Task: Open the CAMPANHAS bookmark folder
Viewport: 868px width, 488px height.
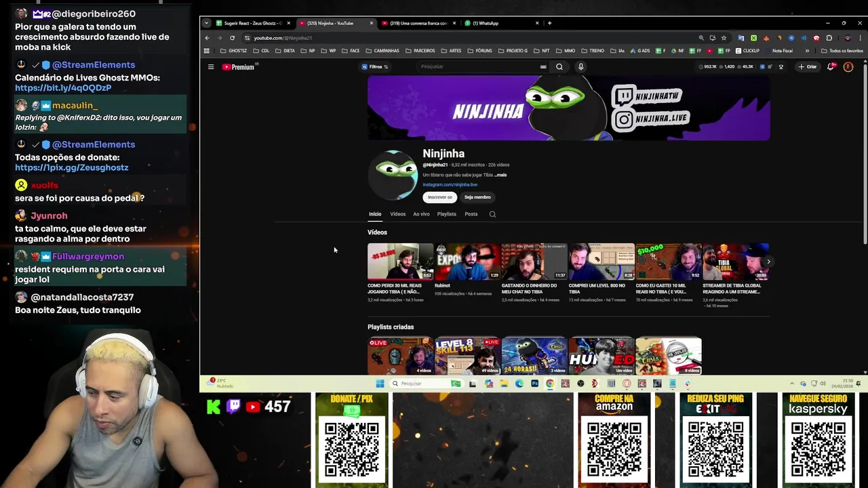Action: (382, 51)
